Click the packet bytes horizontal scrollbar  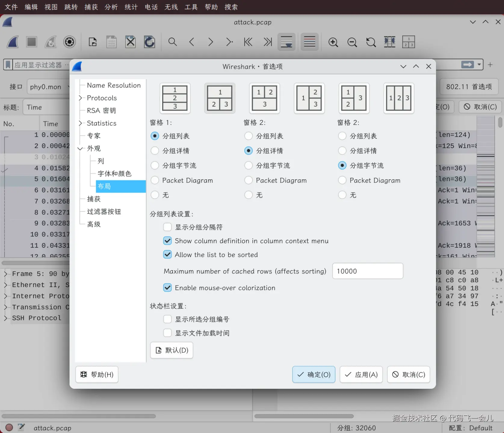tap(304, 416)
